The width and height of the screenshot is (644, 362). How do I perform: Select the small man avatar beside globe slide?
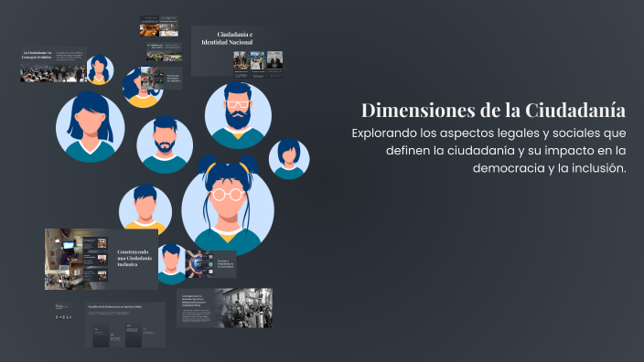click(x=171, y=264)
